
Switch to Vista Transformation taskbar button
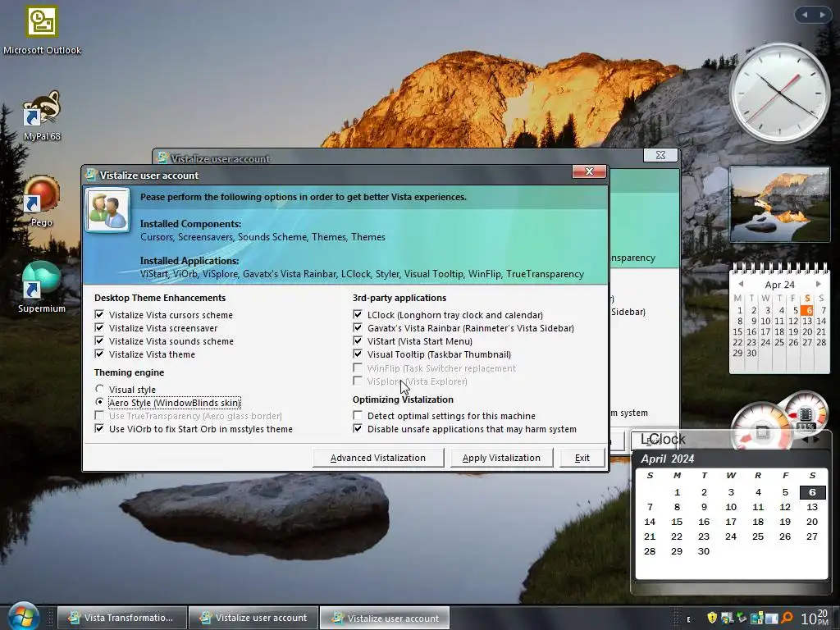(x=122, y=618)
